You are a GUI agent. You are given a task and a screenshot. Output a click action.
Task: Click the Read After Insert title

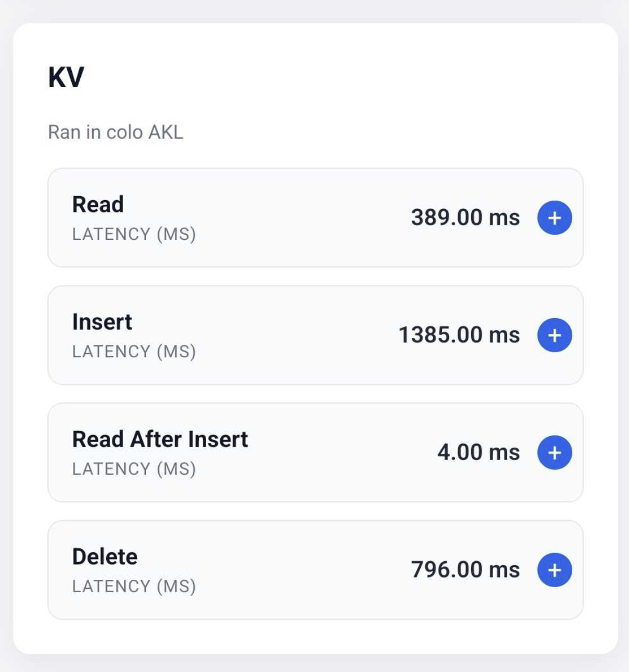(160, 439)
